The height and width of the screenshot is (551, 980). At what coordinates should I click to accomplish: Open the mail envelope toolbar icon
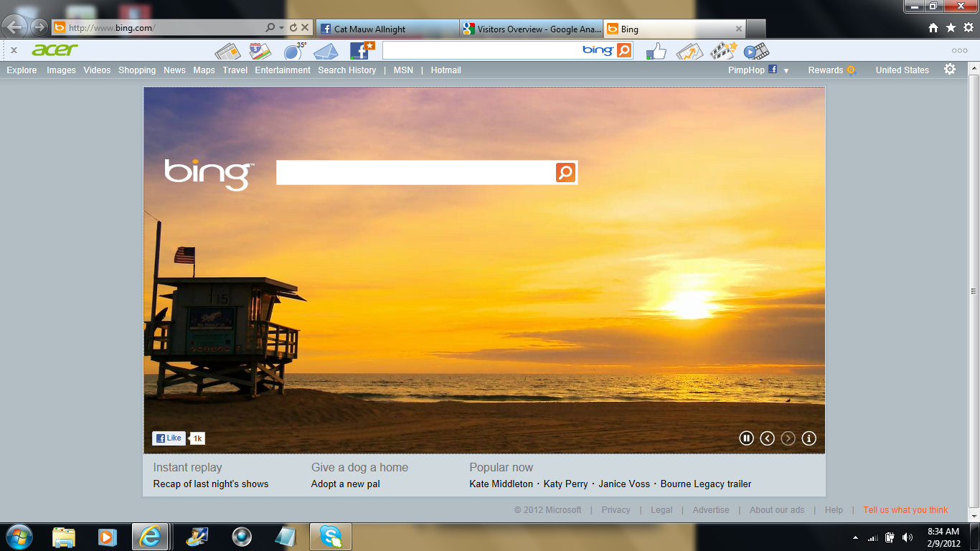(326, 51)
